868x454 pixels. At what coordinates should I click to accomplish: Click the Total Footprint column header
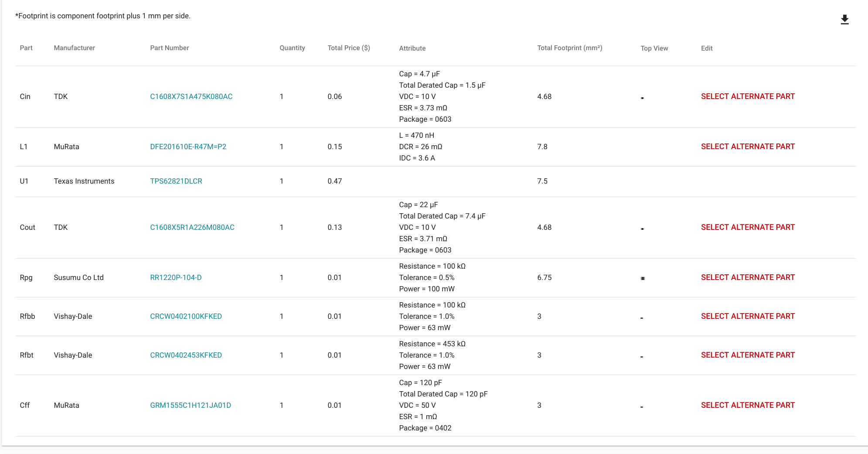click(569, 48)
